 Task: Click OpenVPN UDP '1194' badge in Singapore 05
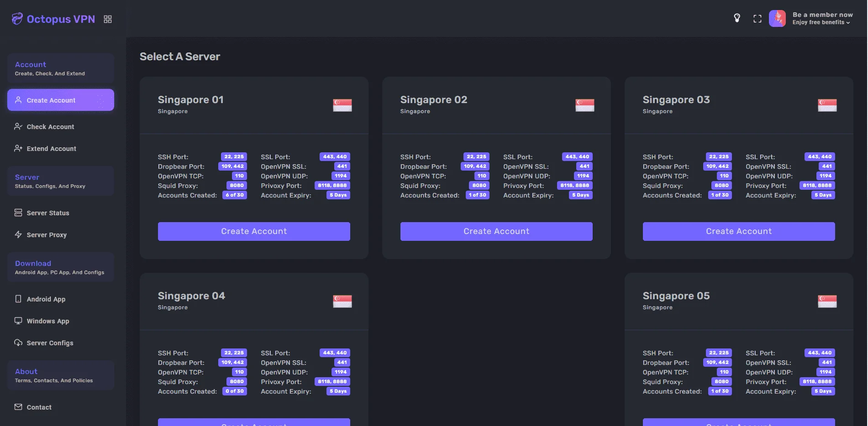[x=826, y=372]
